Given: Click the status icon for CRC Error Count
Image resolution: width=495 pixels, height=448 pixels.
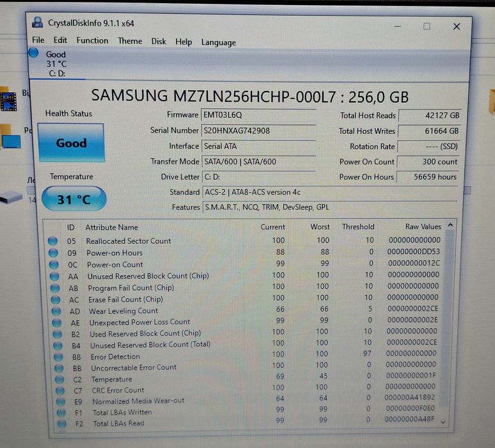Looking at the screenshot, I should pos(60,390).
